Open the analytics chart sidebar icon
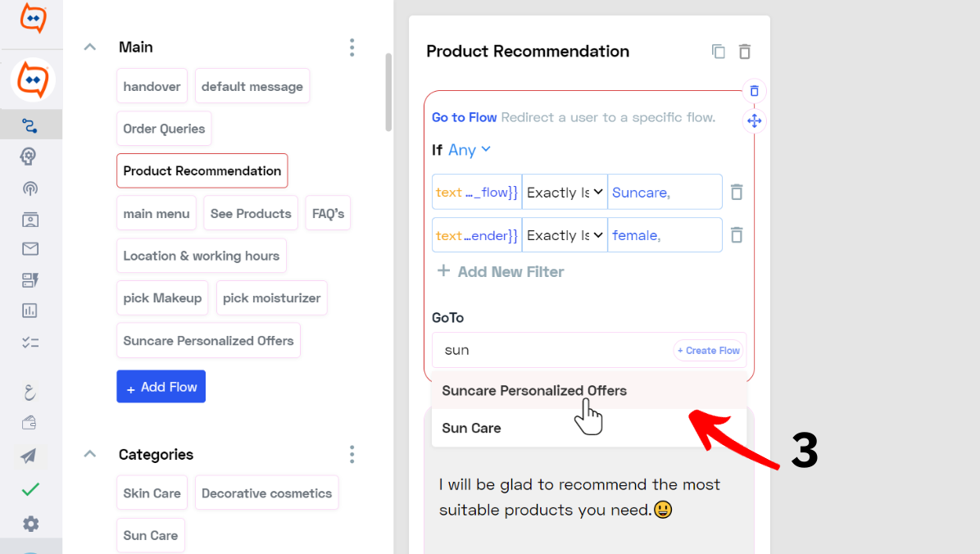This screenshot has height=554, width=980. click(x=30, y=311)
